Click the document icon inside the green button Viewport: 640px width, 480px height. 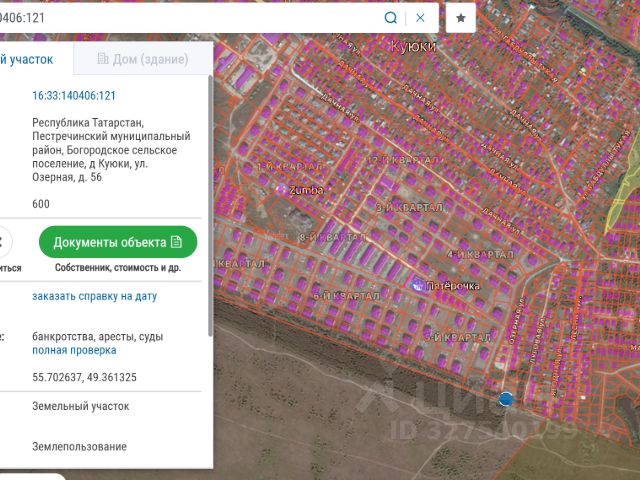click(176, 242)
